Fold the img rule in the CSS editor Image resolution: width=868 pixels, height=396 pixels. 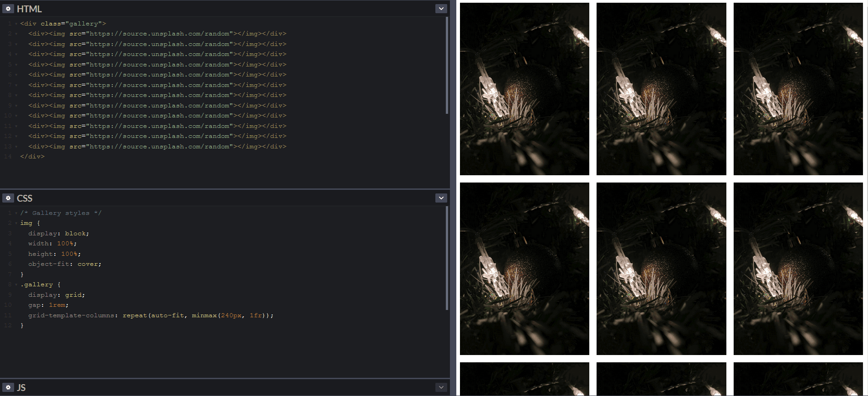16,223
